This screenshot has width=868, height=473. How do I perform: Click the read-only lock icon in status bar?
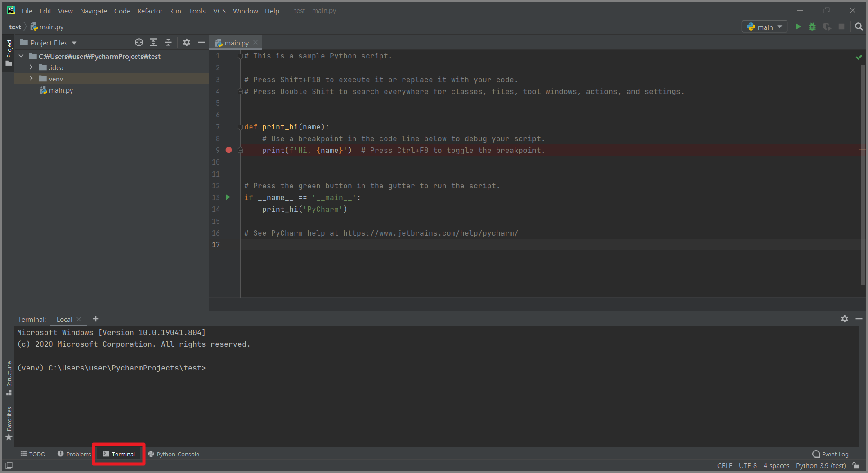click(x=856, y=465)
